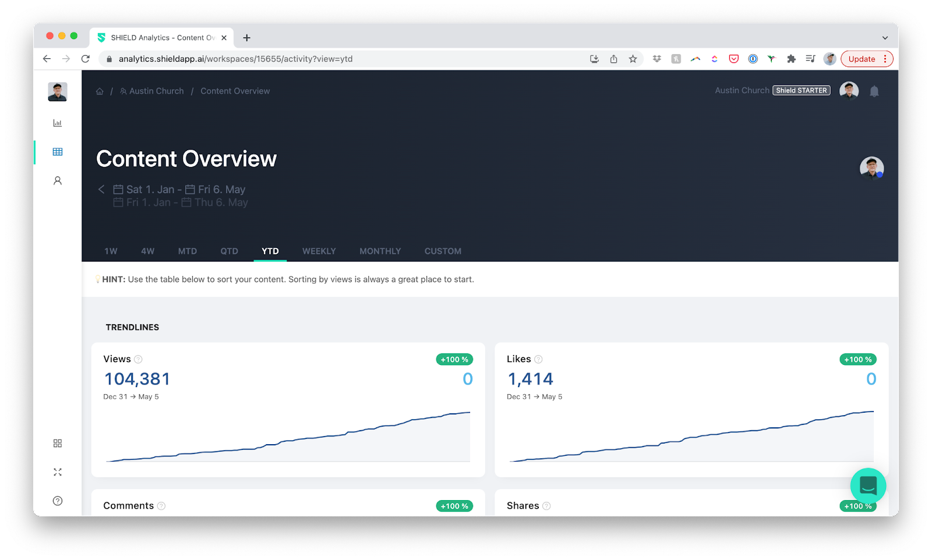This screenshot has height=560, width=932.
Task: Click the Comments +100 % badge
Action: click(x=454, y=506)
